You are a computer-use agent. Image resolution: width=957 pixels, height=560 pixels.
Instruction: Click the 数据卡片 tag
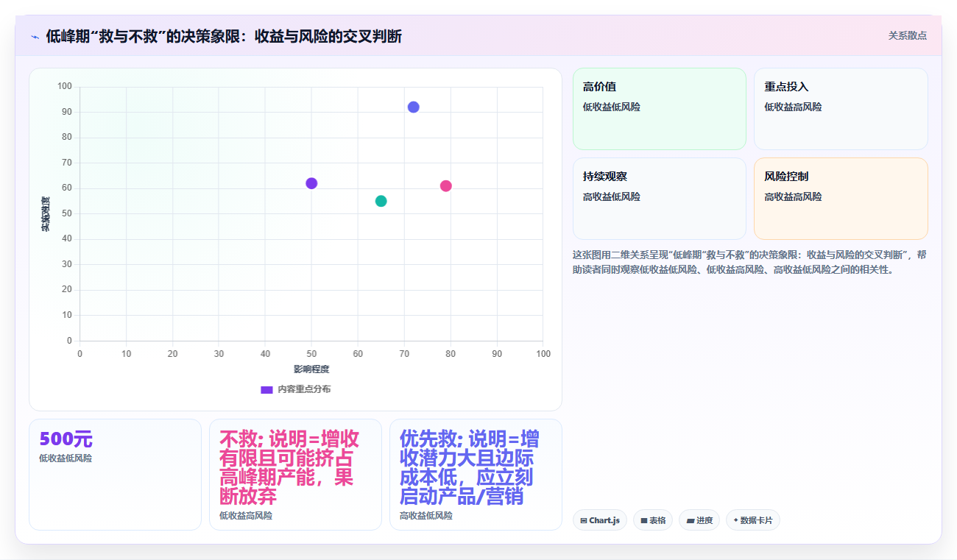pos(753,520)
